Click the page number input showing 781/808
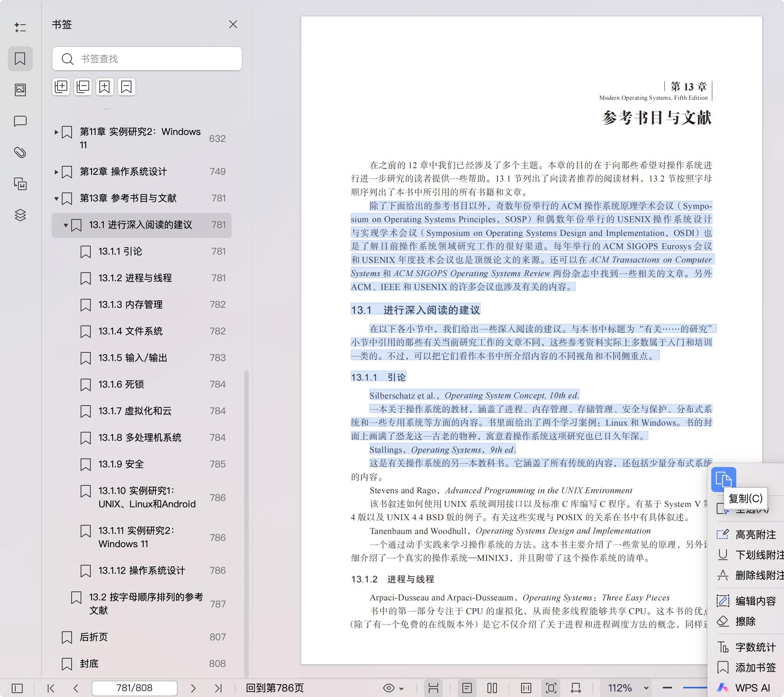Screen dimensions: 784x697 point(134,687)
